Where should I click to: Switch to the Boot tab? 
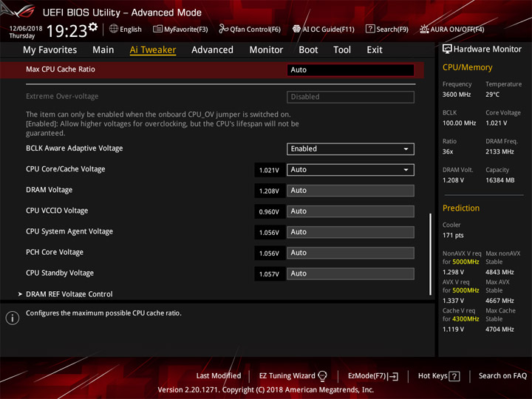(x=308, y=50)
